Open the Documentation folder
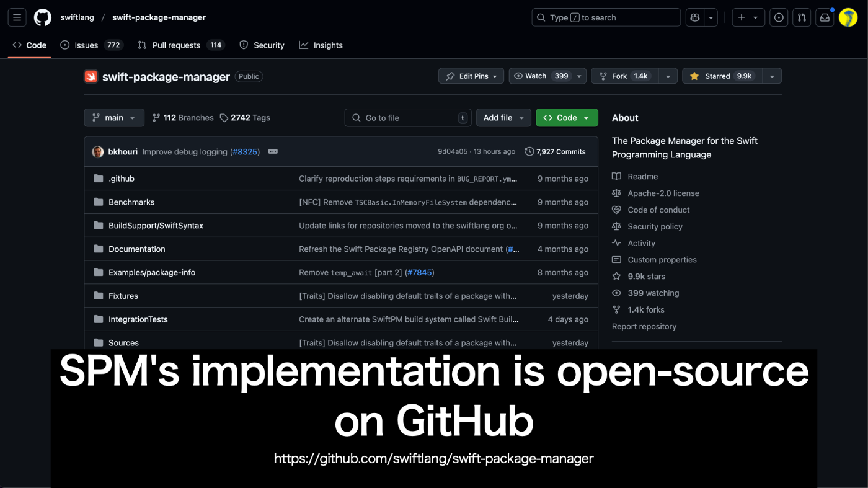This screenshot has height=488, width=868. [137, 249]
